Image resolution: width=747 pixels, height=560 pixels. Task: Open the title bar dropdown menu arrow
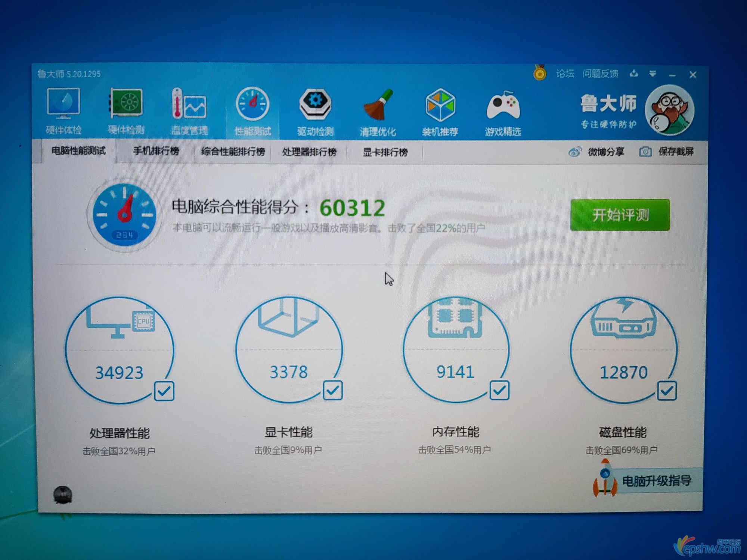(x=653, y=74)
